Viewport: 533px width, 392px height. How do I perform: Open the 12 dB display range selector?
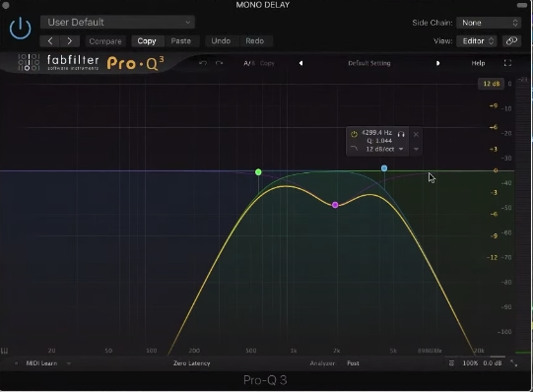(x=492, y=84)
